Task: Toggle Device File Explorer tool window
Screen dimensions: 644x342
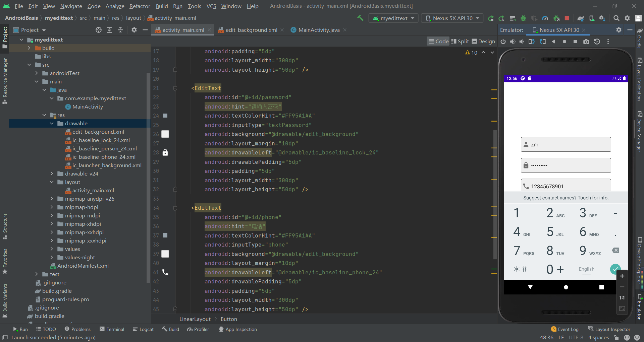Action: (x=640, y=260)
